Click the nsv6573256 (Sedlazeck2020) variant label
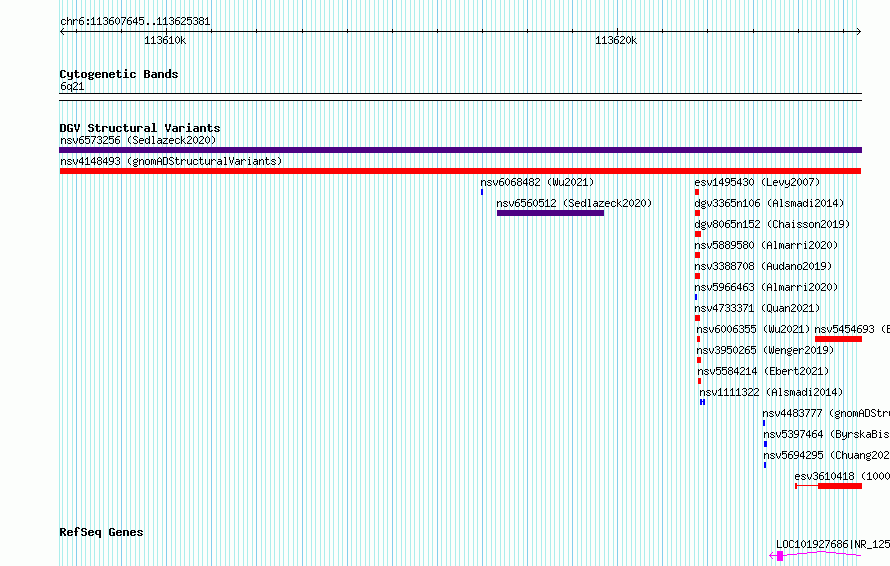This screenshot has width=890, height=566. [138, 140]
